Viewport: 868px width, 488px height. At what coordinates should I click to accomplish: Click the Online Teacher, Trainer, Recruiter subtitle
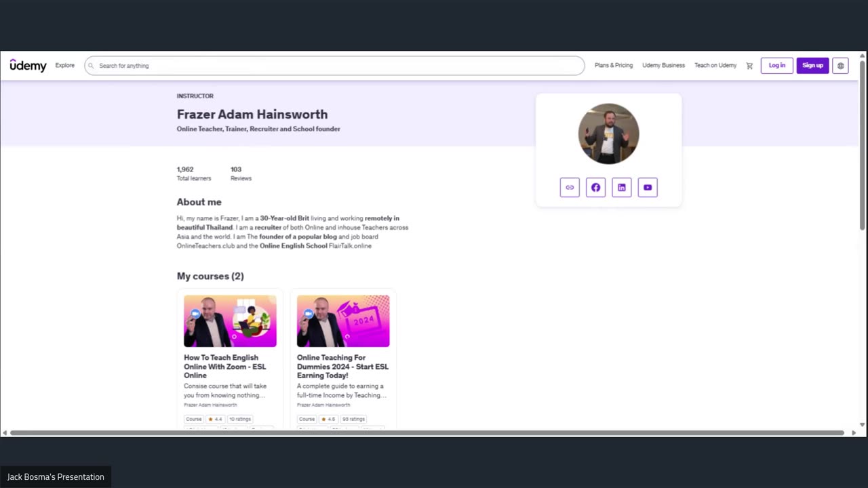coord(258,129)
